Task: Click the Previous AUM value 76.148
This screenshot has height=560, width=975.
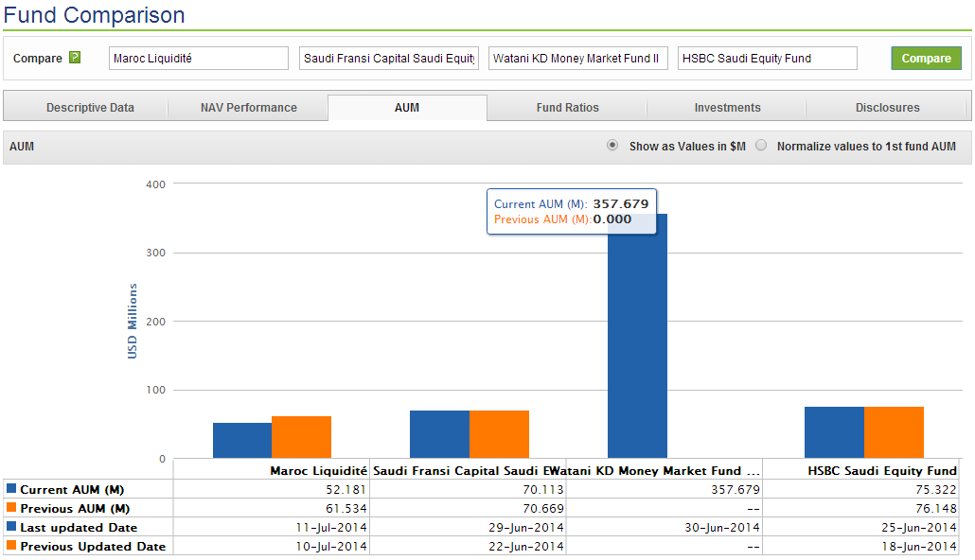Action: click(x=936, y=508)
